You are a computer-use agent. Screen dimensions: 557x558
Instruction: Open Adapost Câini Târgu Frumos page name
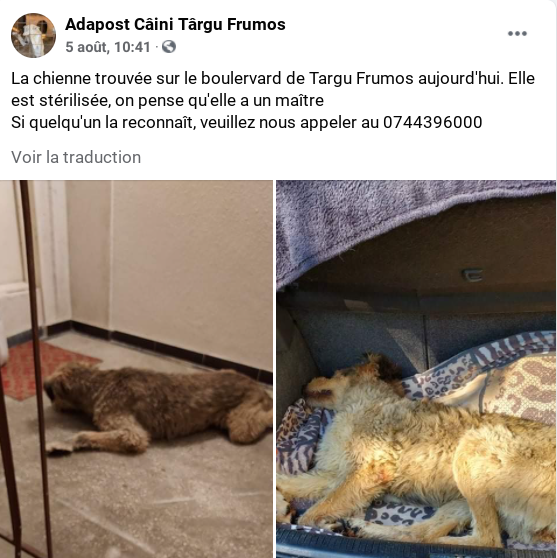coord(175,25)
